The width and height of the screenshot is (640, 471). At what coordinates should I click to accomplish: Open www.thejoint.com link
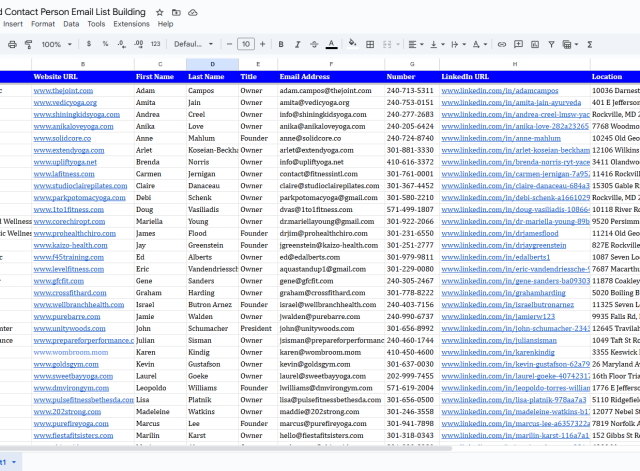(63, 91)
